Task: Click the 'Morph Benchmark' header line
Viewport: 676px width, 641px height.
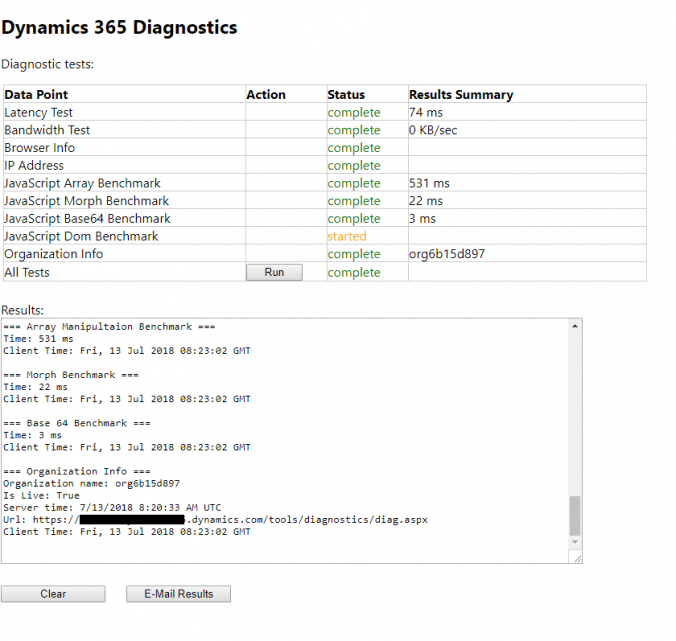Action: tap(71, 375)
